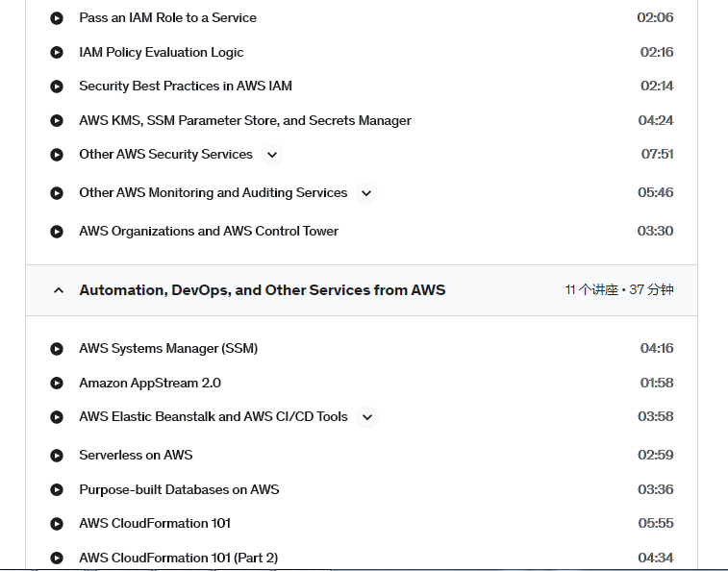Open lecture Other AWS Monitoring and Auditing Services
Screen dimensions: 728x571
pyautogui.click(x=213, y=192)
